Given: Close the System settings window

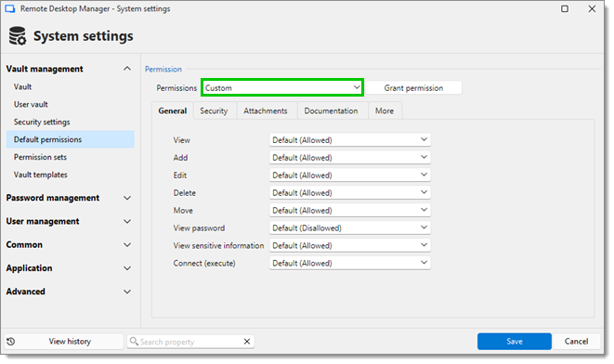Looking at the screenshot, I should [592, 8].
